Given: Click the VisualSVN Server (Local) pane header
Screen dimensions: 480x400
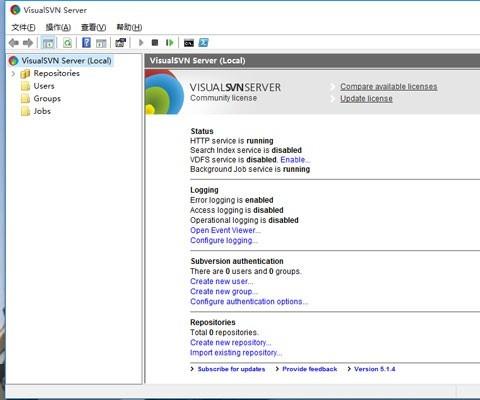Looking at the screenshot, I should (x=312, y=61).
